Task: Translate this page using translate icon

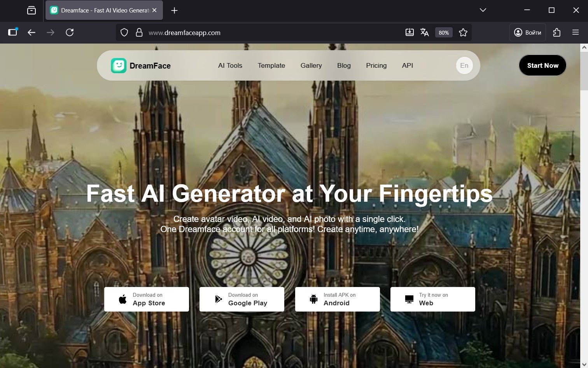Action: (x=425, y=33)
